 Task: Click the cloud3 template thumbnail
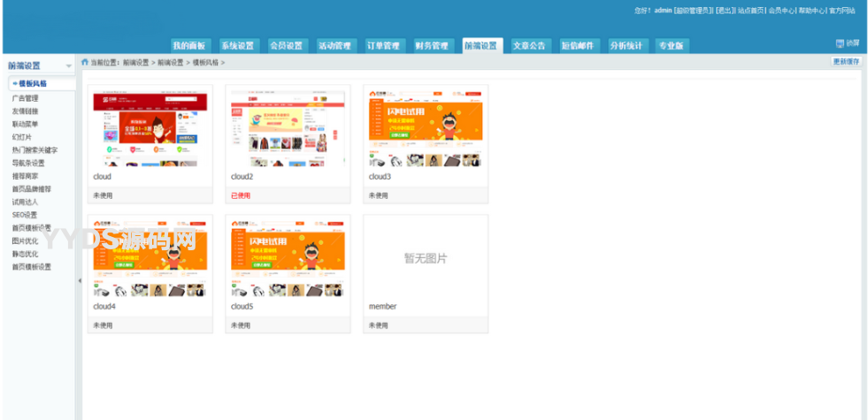[426, 128]
